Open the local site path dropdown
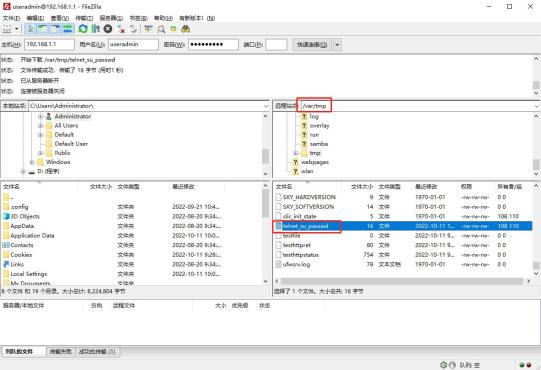 (266, 106)
